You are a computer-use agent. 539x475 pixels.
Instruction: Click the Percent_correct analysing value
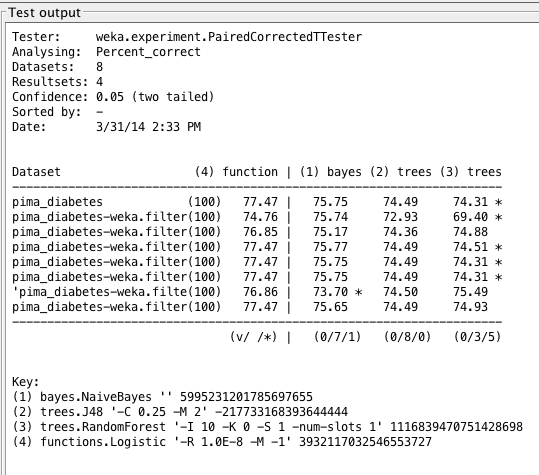pos(148,52)
